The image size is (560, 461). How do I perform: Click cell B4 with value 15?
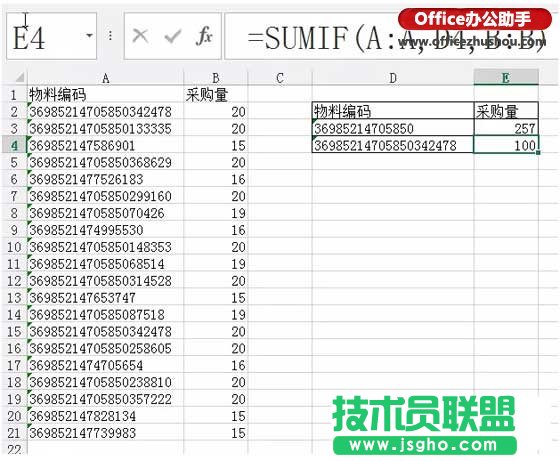click(216, 146)
